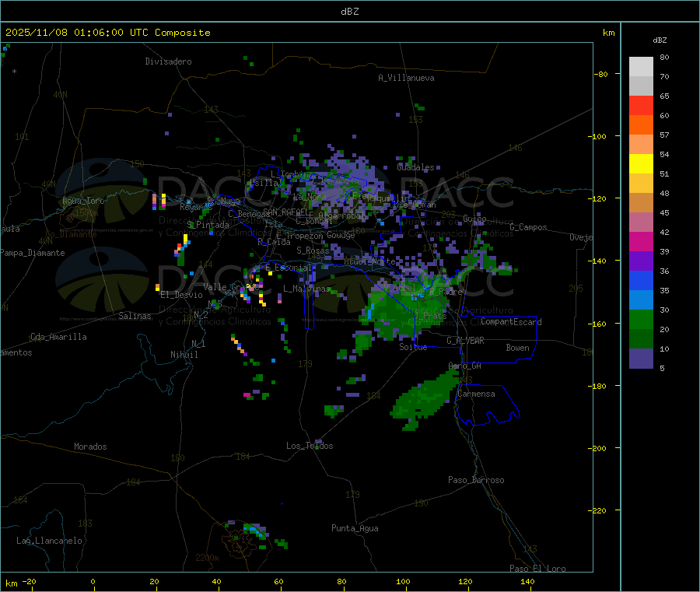Click the 45 value on the dBZ scale
The height and width of the screenshot is (592, 700).
664,212
